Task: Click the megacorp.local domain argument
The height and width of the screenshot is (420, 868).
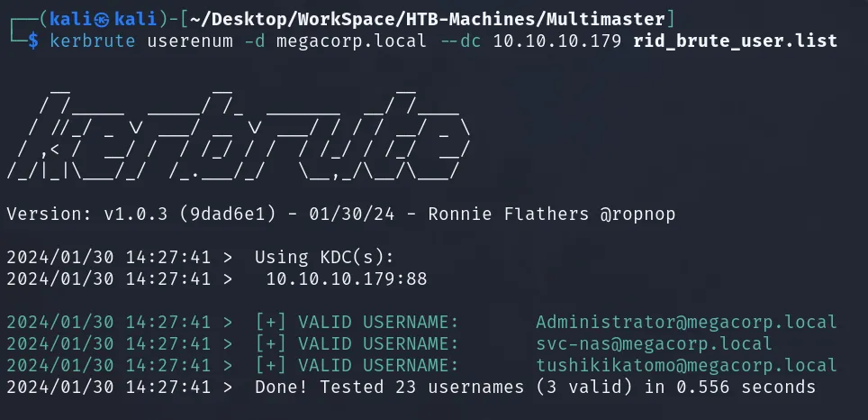Action: (x=351, y=41)
